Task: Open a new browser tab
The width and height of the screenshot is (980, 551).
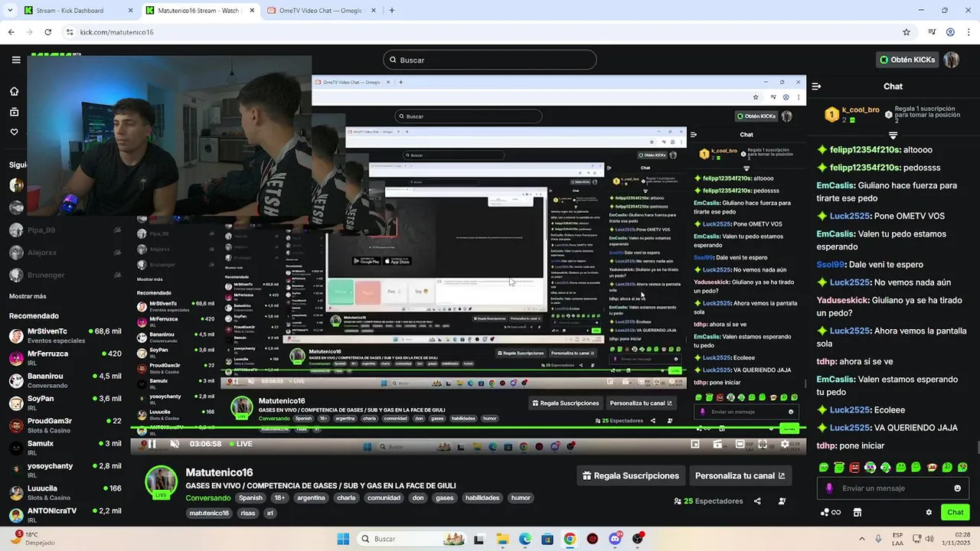Action: [x=392, y=11]
